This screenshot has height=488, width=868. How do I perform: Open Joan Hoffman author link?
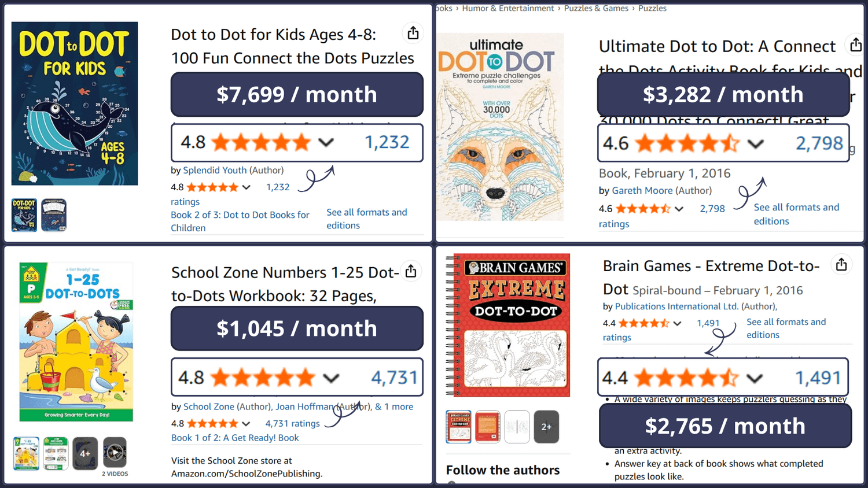pyautogui.click(x=304, y=406)
